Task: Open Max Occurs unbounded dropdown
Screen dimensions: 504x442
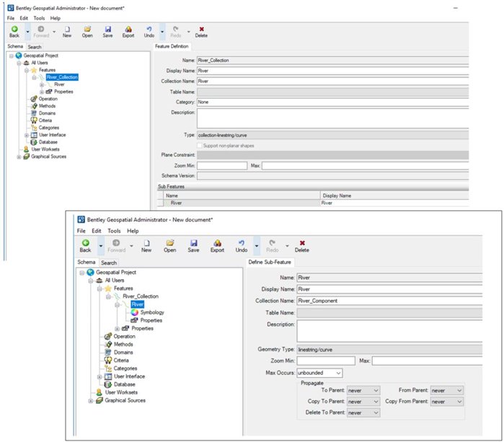Action: 338,373
